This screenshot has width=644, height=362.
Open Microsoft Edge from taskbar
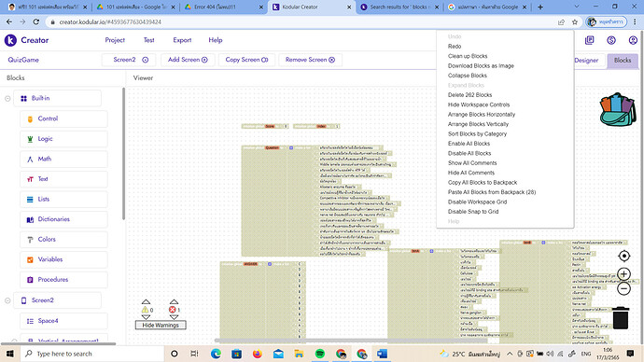[216, 354]
